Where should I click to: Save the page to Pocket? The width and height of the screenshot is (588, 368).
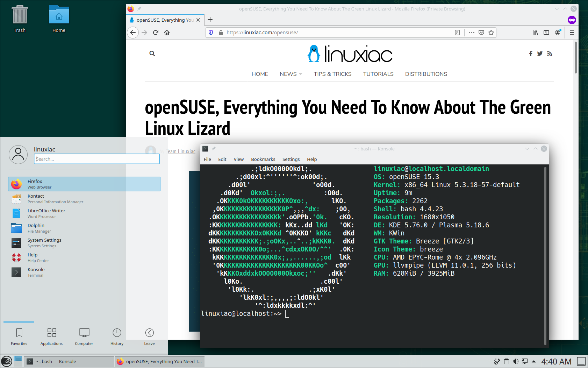pyautogui.click(x=481, y=32)
